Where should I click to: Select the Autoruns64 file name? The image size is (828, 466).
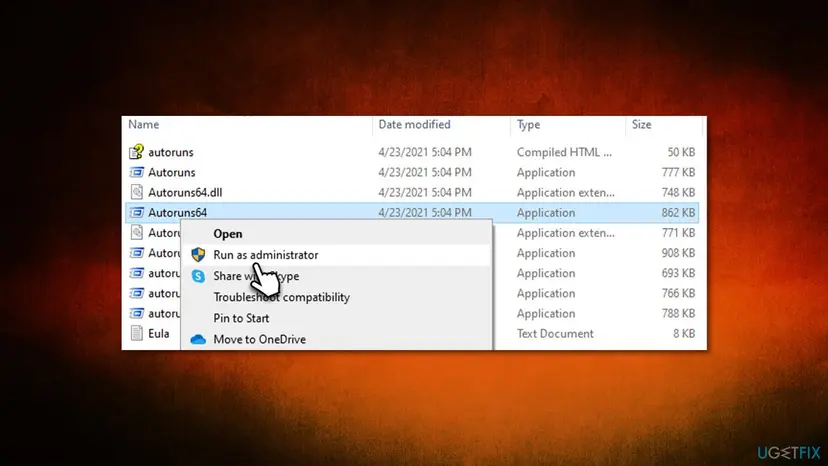point(177,212)
